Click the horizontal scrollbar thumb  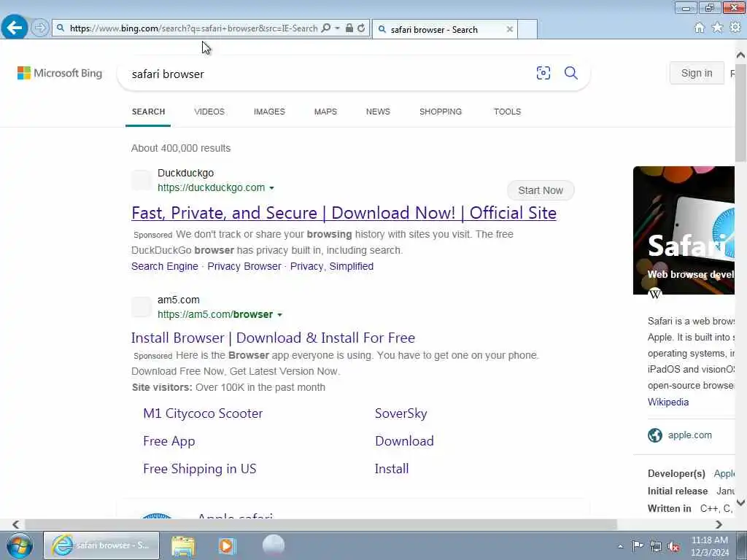321,524
